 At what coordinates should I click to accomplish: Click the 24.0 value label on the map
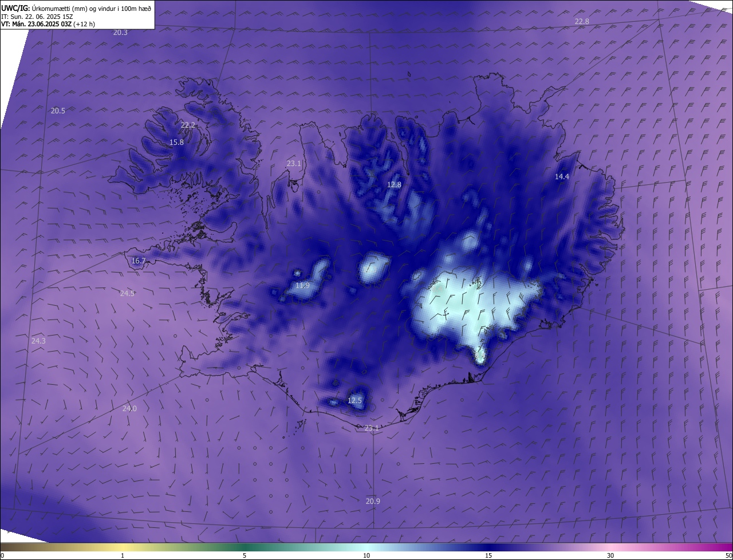tap(129, 408)
